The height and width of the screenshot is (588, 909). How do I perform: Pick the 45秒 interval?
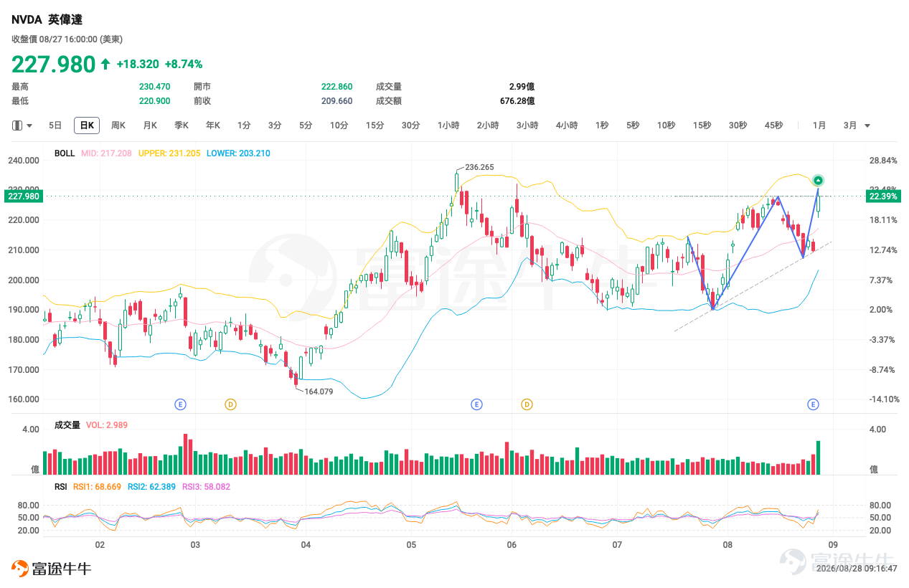point(774,125)
